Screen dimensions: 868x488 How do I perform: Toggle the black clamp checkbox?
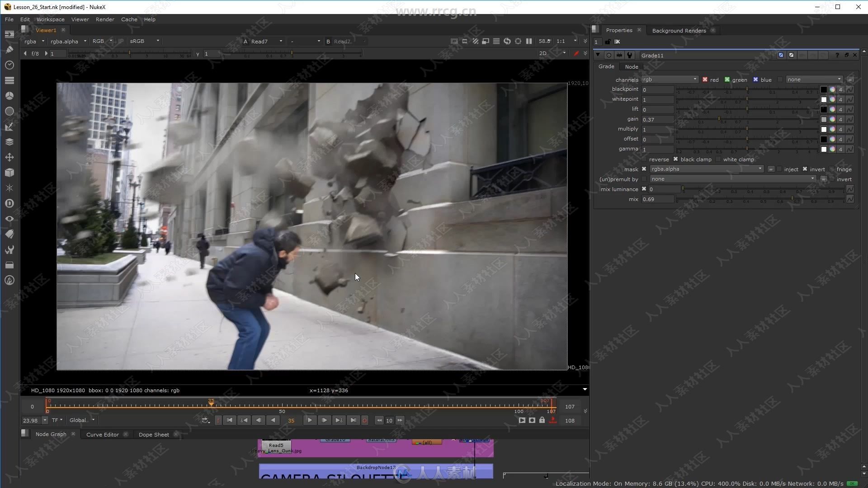(675, 159)
